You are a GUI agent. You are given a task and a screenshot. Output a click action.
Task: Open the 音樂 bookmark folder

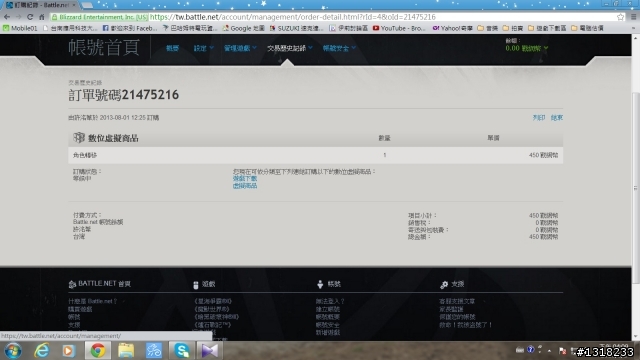point(488,28)
